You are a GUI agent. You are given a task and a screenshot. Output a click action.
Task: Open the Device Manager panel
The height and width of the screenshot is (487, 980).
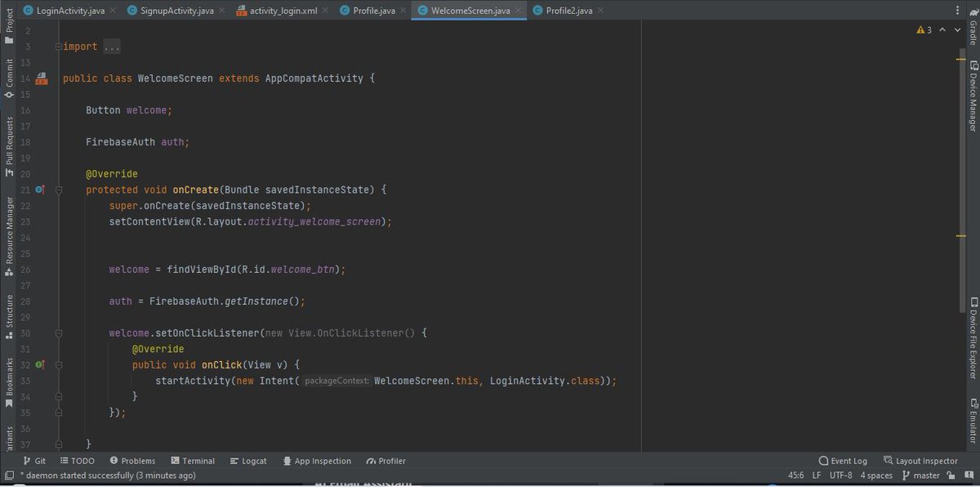(973, 96)
